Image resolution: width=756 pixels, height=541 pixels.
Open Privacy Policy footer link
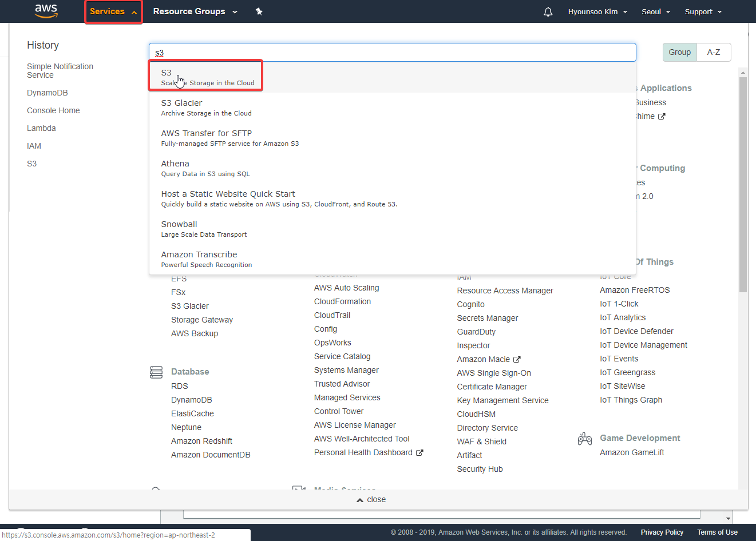[662, 532]
